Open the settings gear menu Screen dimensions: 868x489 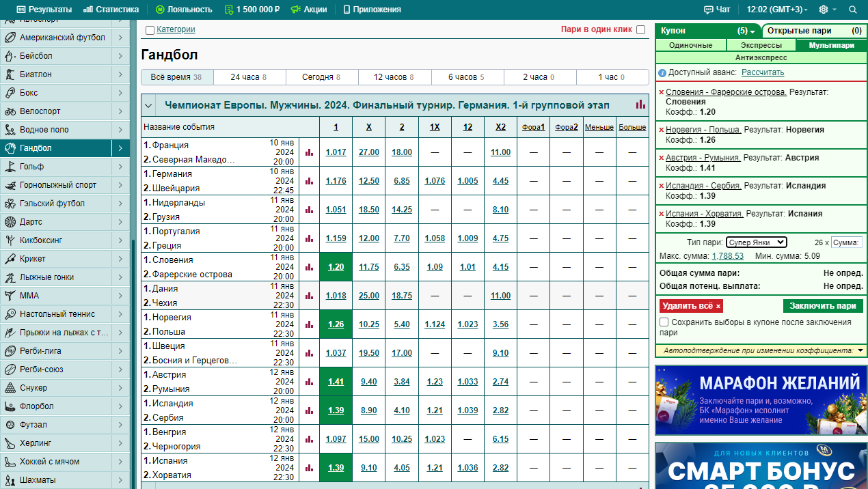824,10
